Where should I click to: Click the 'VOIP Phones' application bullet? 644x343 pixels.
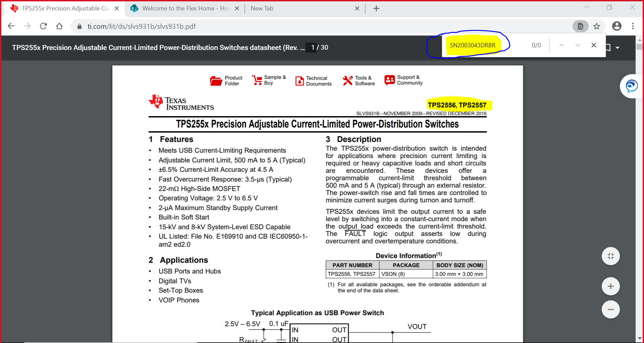coord(179,300)
